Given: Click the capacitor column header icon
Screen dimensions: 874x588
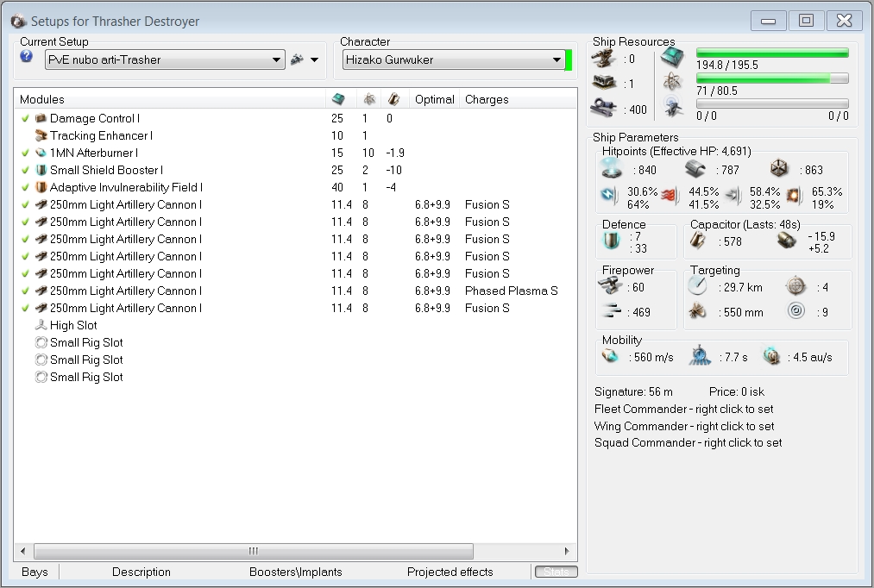Looking at the screenshot, I should 393,99.
